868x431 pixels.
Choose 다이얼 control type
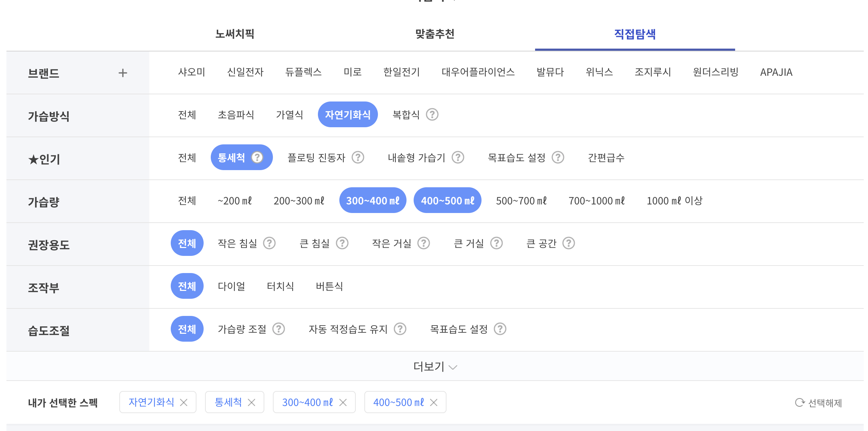(x=231, y=286)
